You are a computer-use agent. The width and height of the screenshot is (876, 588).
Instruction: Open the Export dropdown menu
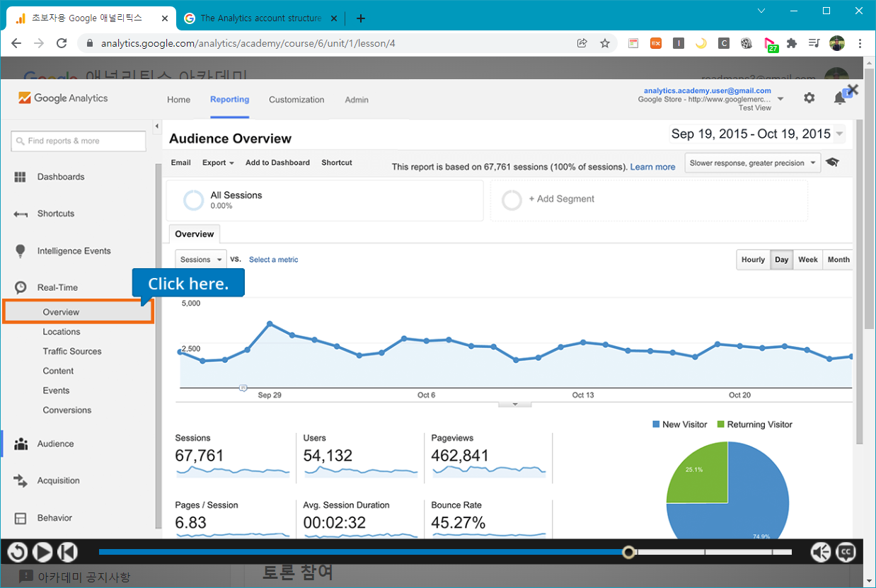[x=218, y=163]
